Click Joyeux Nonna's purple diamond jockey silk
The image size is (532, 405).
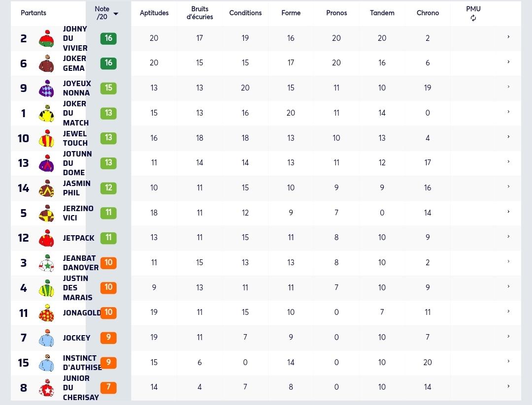(x=46, y=89)
